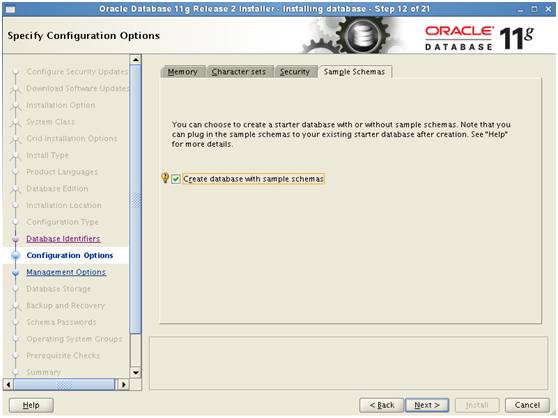The image size is (558, 418).
Task: Go back with the Back button
Action: (x=382, y=405)
